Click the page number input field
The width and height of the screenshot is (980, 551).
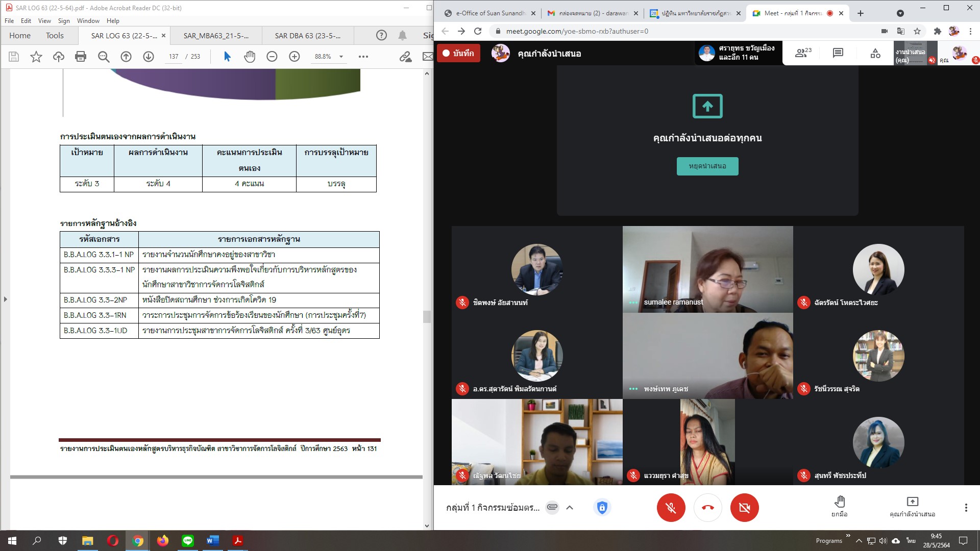point(174,57)
